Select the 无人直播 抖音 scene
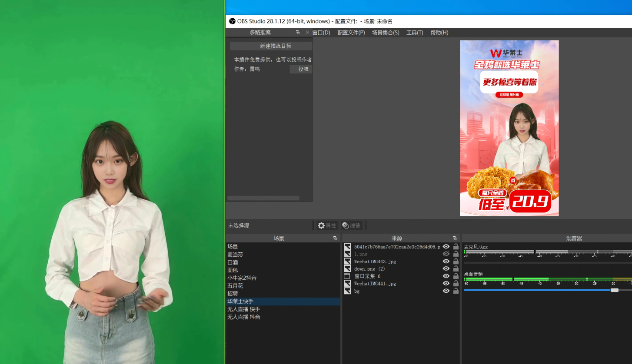Screen dimensions: 632x364 pos(283,317)
